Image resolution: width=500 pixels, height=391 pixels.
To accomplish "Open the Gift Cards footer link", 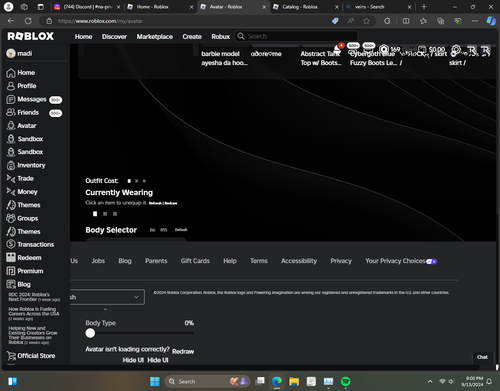I will coord(195,261).
